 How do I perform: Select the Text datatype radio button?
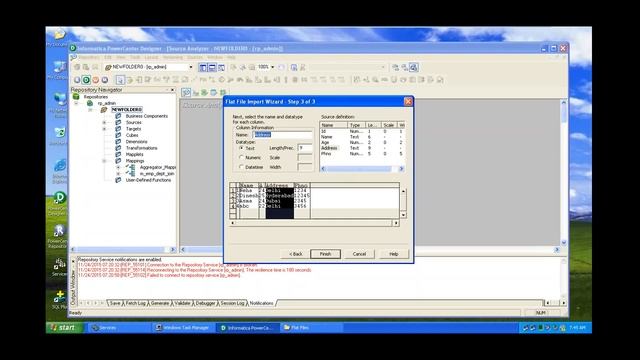coord(241,148)
